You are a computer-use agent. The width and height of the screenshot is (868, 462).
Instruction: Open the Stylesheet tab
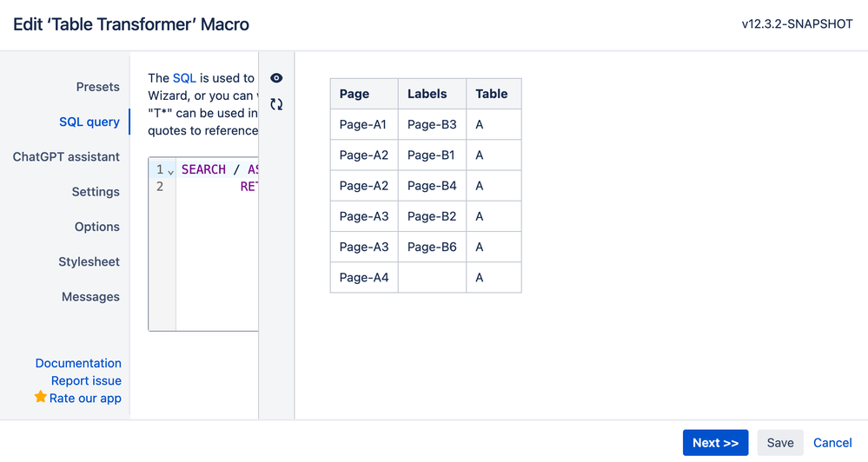click(89, 261)
